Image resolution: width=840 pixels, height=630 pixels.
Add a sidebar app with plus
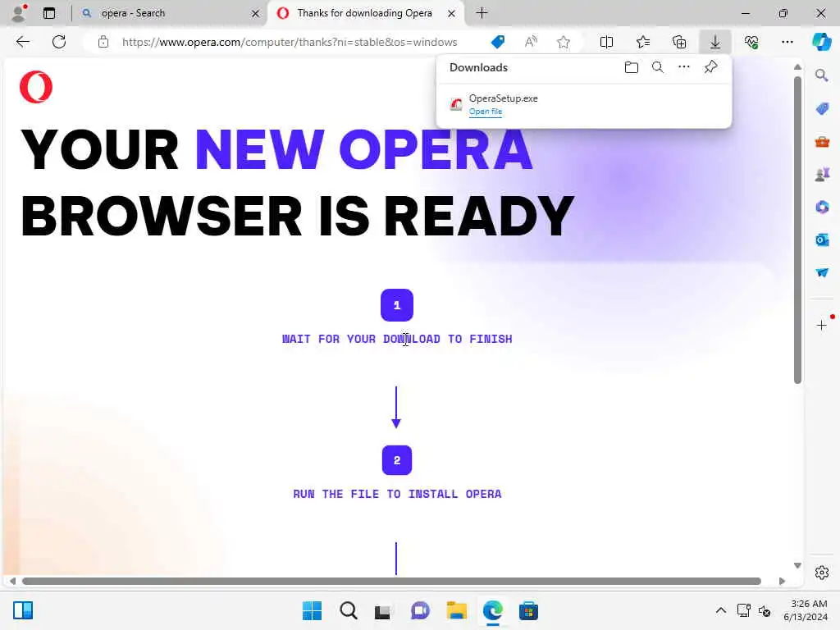click(x=822, y=325)
